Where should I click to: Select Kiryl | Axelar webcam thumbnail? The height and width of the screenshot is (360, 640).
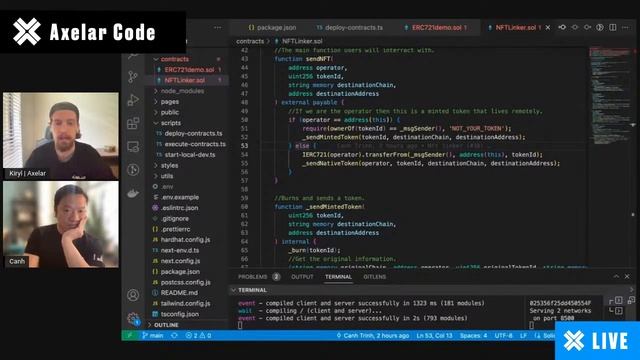point(61,136)
